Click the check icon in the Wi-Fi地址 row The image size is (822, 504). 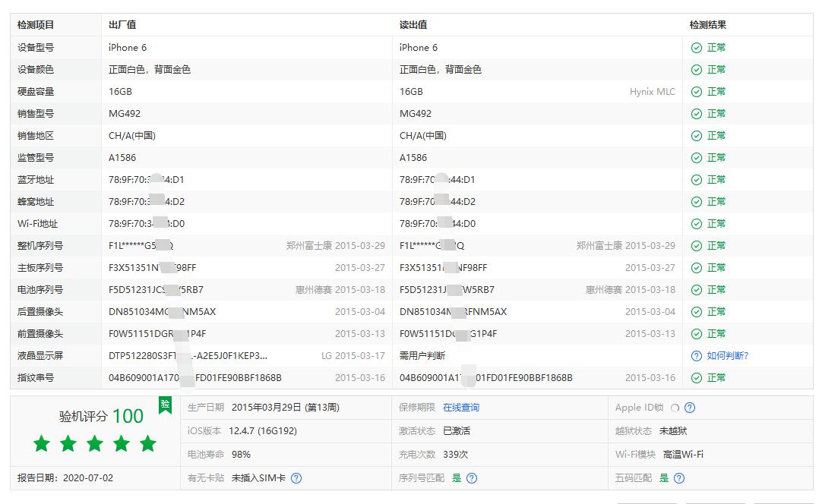(695, 223)
